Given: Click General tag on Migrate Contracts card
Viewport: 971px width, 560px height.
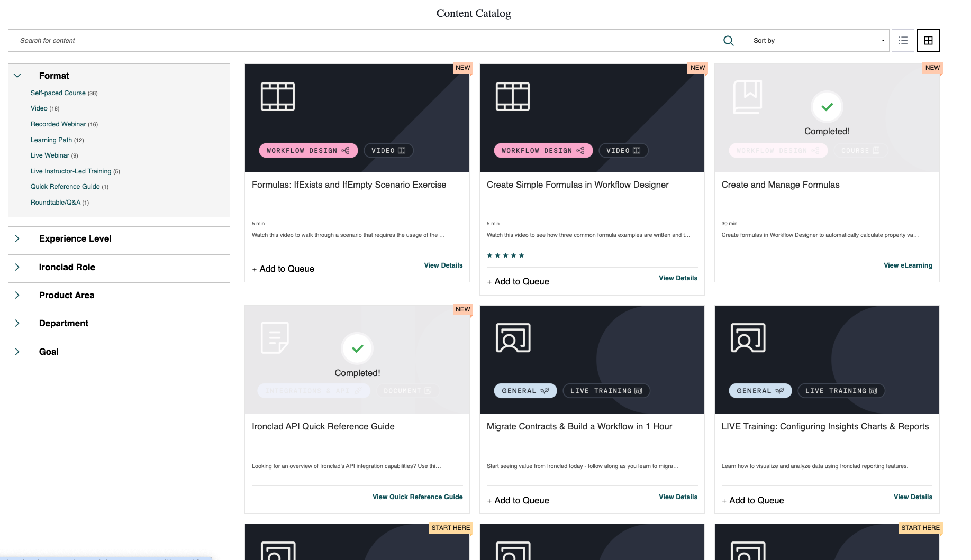Looking at the screenshot, I should pyautogui.click(x=525, y=391).
